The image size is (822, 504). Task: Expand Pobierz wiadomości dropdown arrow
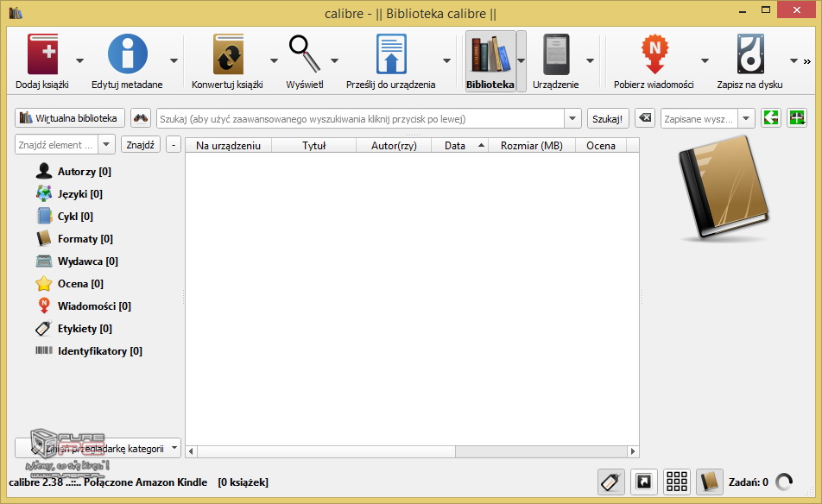click(705, 60)
